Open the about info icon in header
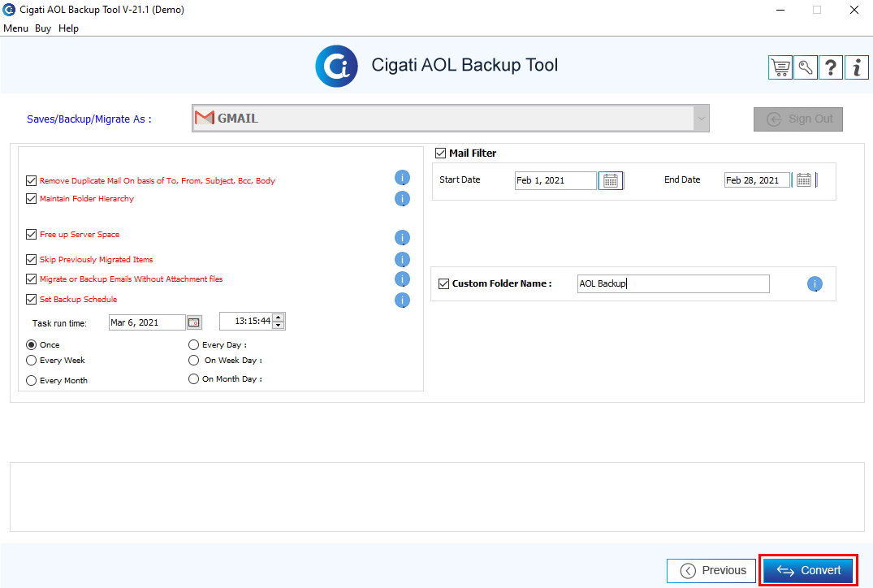The height and width of the screenshot is (588, 873). tap(856, 68)
